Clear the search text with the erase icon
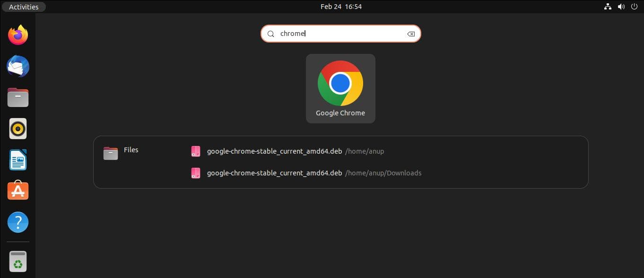Screen dimensions: 644x278 tap(411, 34)
